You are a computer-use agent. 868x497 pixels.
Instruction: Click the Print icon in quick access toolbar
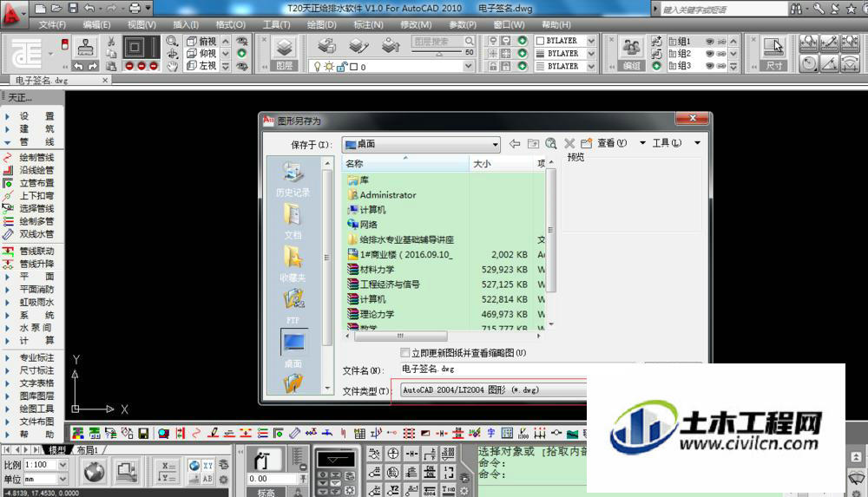point(135,9)
